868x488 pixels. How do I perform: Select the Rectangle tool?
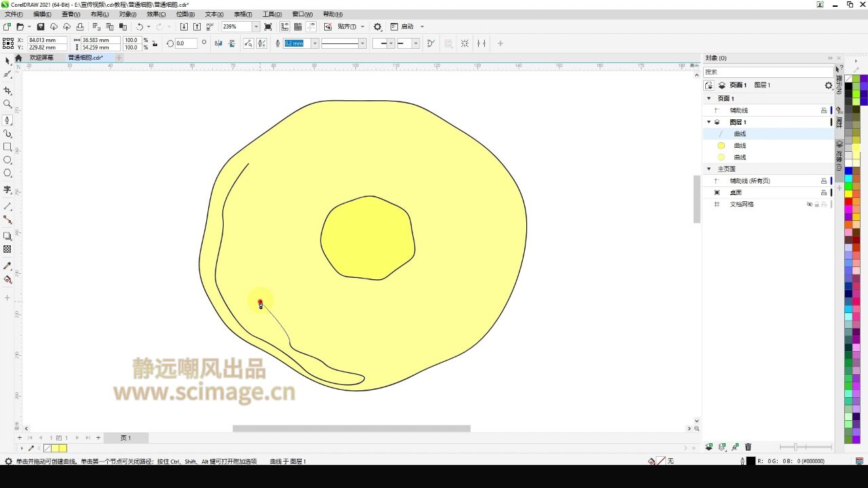(7, 147)
